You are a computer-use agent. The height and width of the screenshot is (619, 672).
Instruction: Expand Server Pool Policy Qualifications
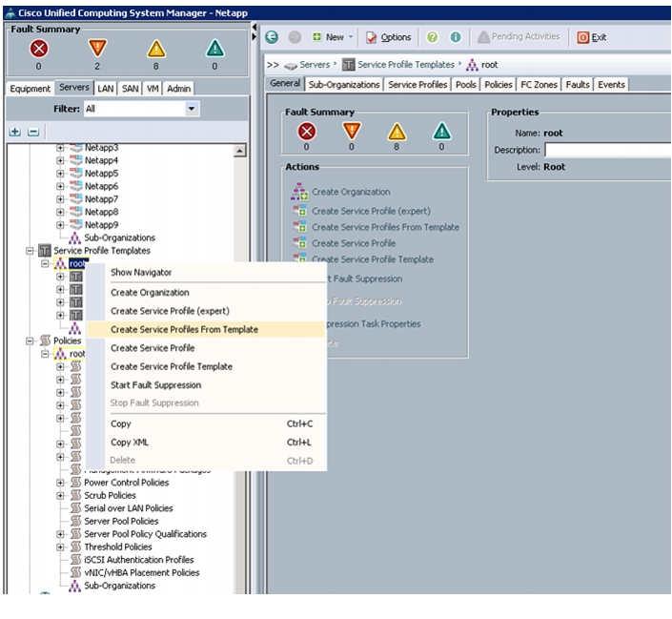click(x=60, y=534)
